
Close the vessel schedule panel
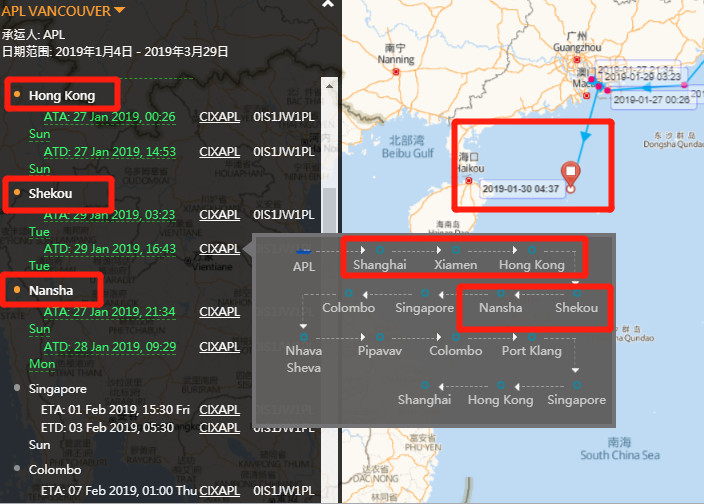coord(328,4)
